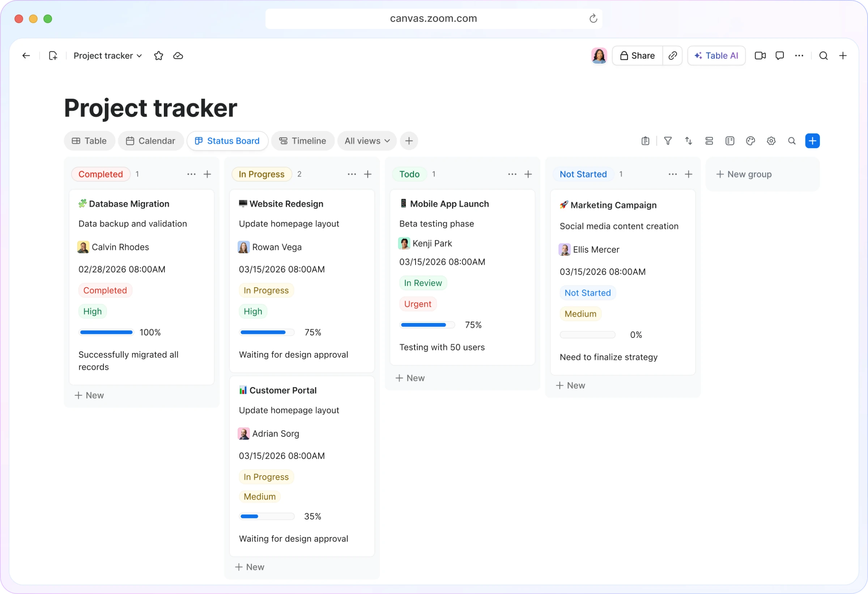Search within the board with magnifier icon

[x=792, y=141]
